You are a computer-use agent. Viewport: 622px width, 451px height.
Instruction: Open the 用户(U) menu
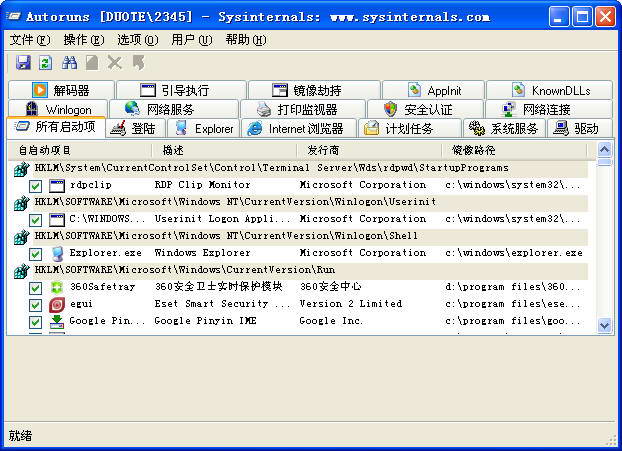click(x=192, y=40)
